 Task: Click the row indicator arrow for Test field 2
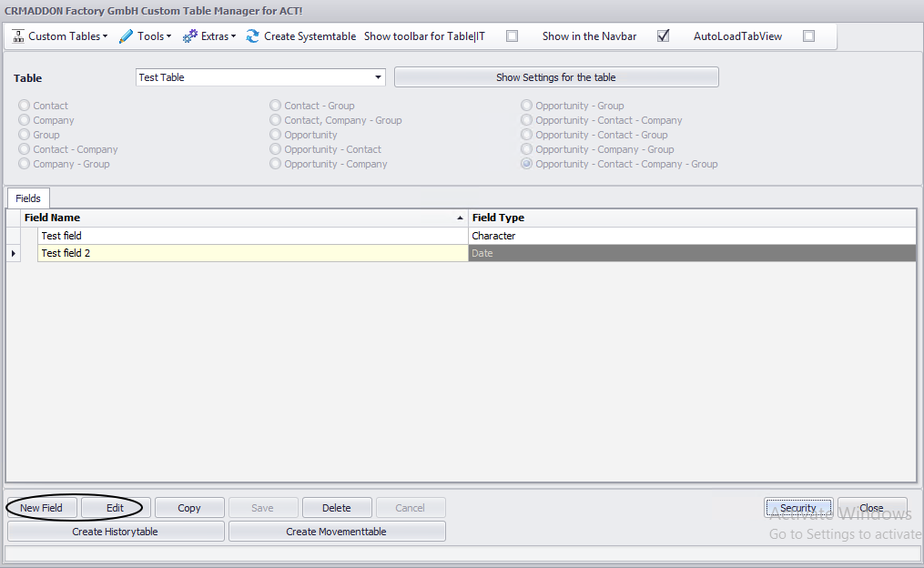pos(14,253)
